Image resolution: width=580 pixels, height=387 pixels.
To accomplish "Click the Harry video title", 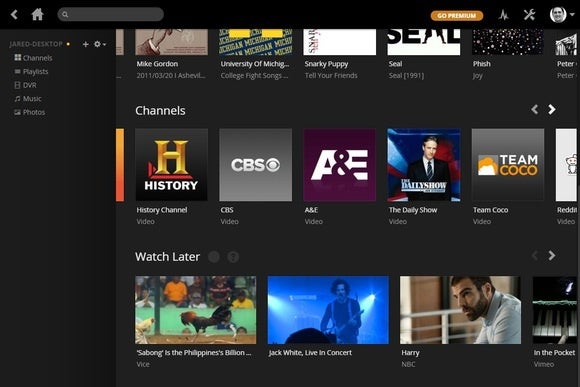I will tap(410, 353).
